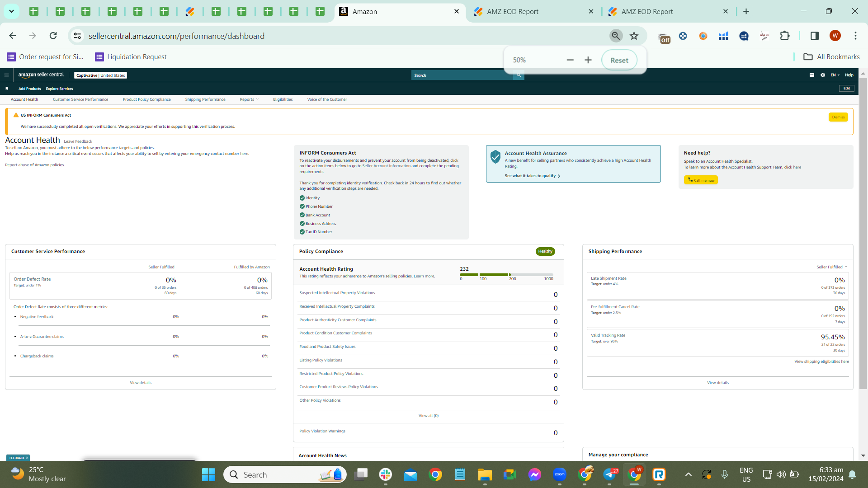Screen dimensions: 868x488
Task: Increase page zoom with the plus button
Action: coord(588,60)
